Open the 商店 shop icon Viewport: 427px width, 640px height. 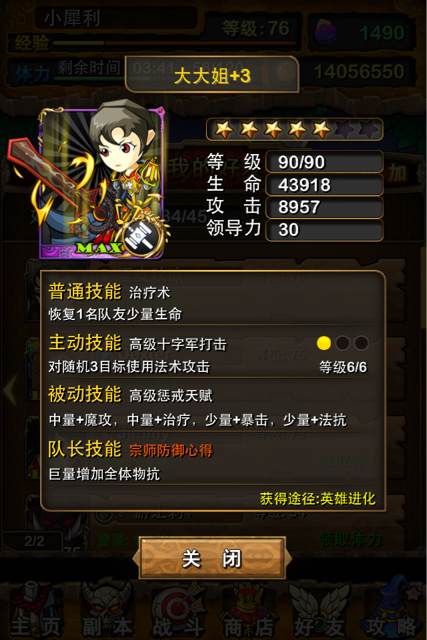click(249, 611)
